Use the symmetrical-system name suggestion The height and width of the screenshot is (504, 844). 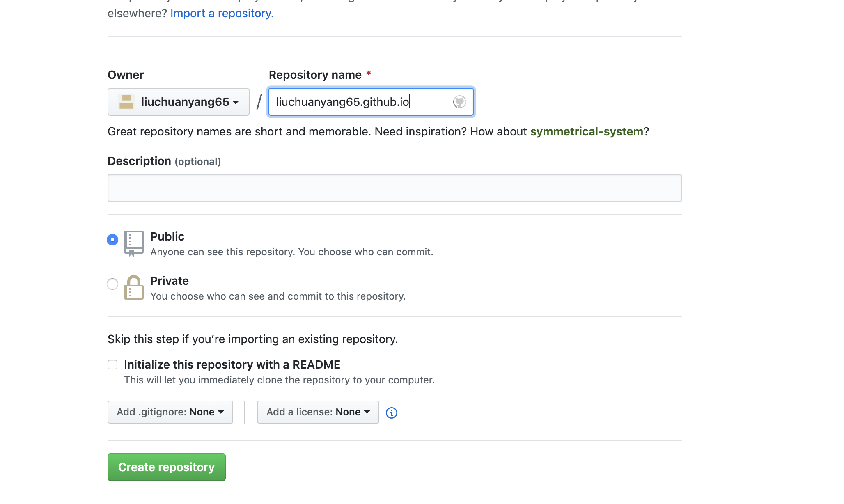pyautogui.click(x=587, y=131)
